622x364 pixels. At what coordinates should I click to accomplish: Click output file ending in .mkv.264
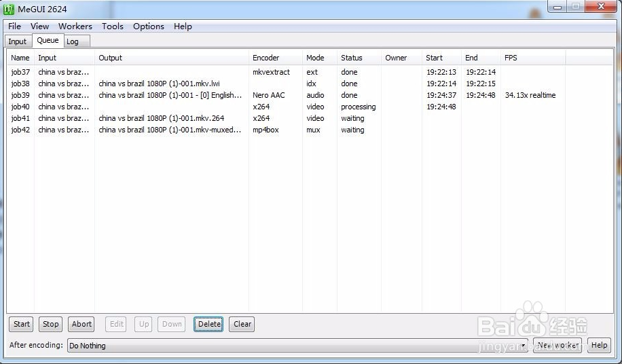coord(162,118)
